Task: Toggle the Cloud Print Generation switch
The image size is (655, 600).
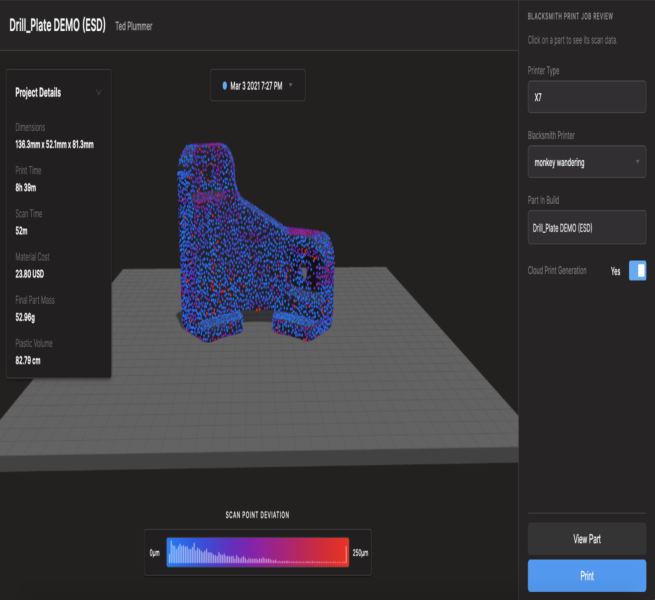Action: 637,271
